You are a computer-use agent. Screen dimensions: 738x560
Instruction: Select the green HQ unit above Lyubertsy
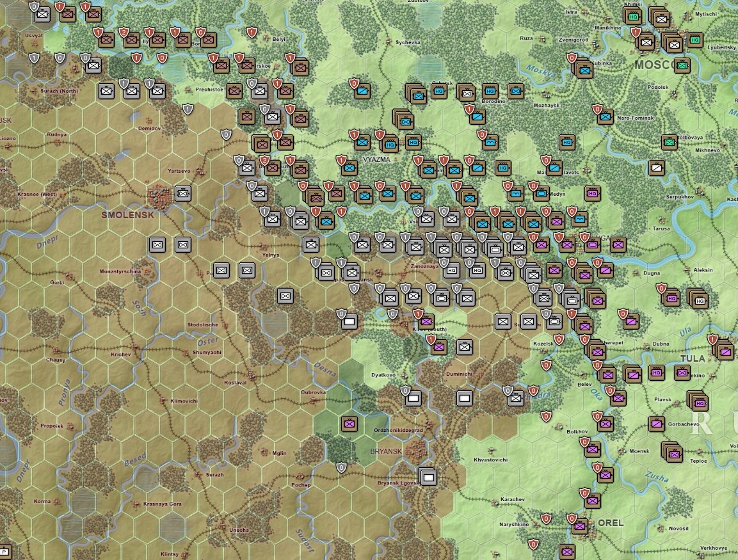pos(694,40)
